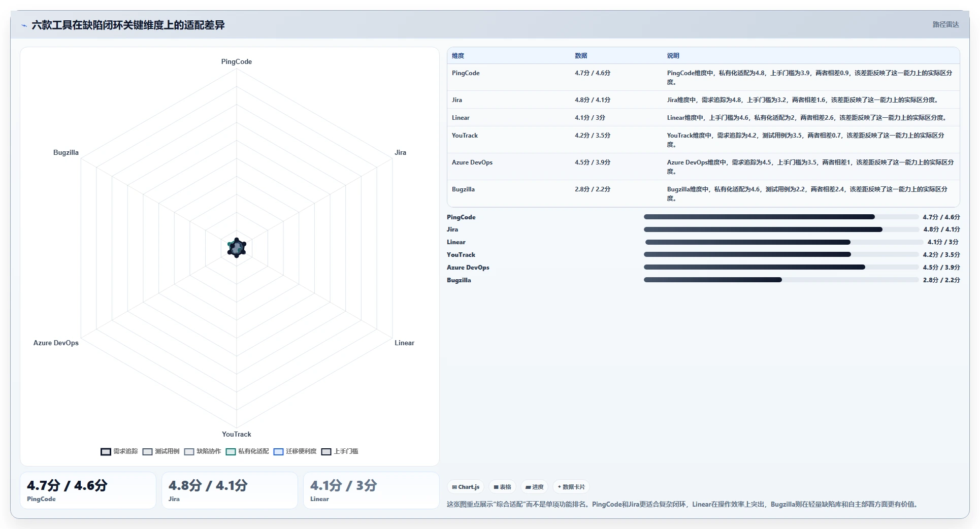Toggle the 迁移便利度 legend swatch
Screen dimensions: 980x529
tap(278, 451)
